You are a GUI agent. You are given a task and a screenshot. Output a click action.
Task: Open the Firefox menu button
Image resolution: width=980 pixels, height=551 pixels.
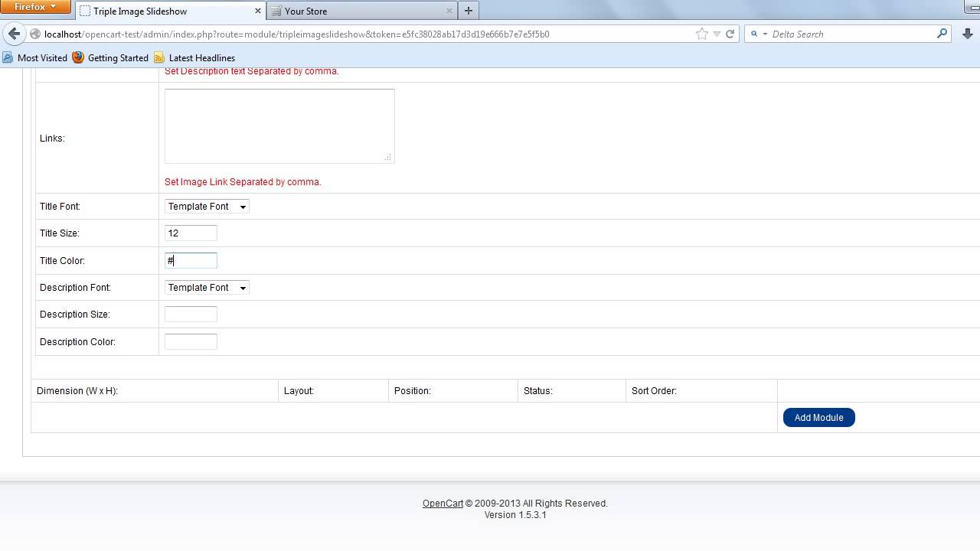coord(35,7)
